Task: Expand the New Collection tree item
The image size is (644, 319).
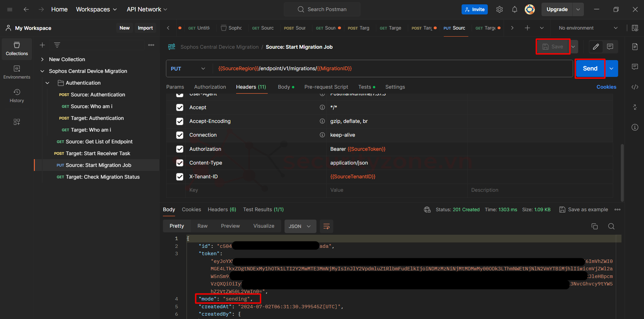Action: [42, 59]
